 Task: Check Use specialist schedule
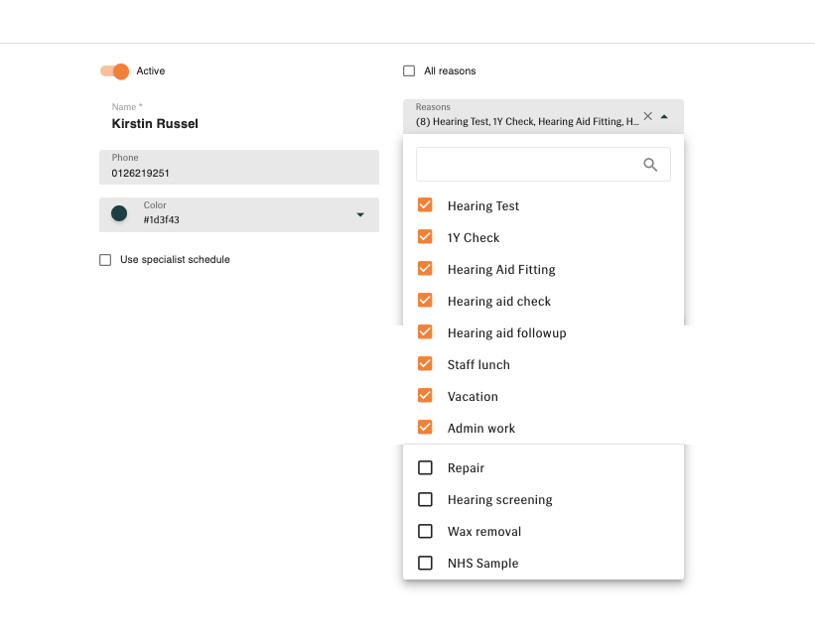pos(104,259)
